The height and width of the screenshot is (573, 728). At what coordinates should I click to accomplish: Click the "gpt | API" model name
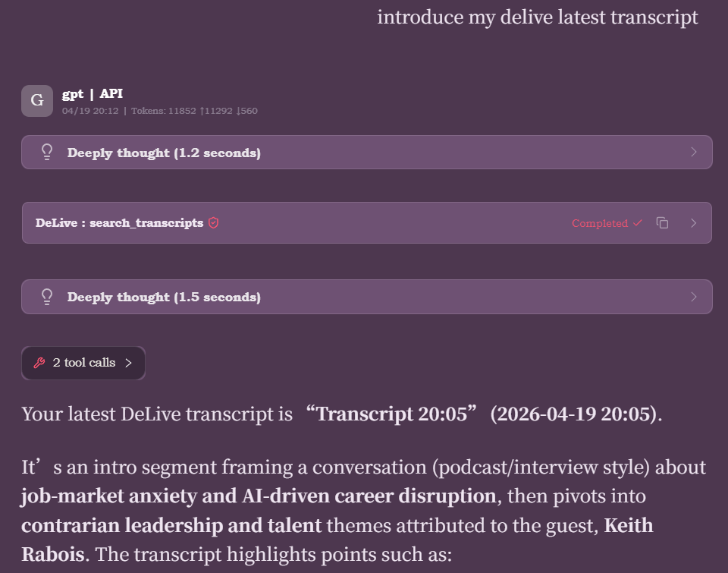[x=93, y=93]
